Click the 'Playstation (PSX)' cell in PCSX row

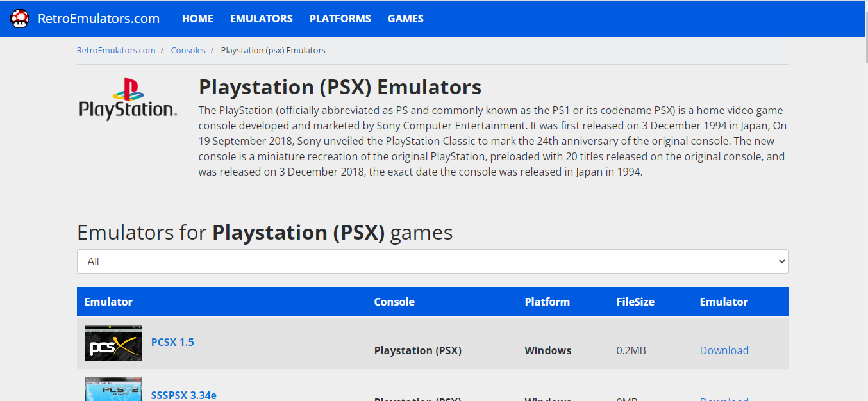point(418,350)
